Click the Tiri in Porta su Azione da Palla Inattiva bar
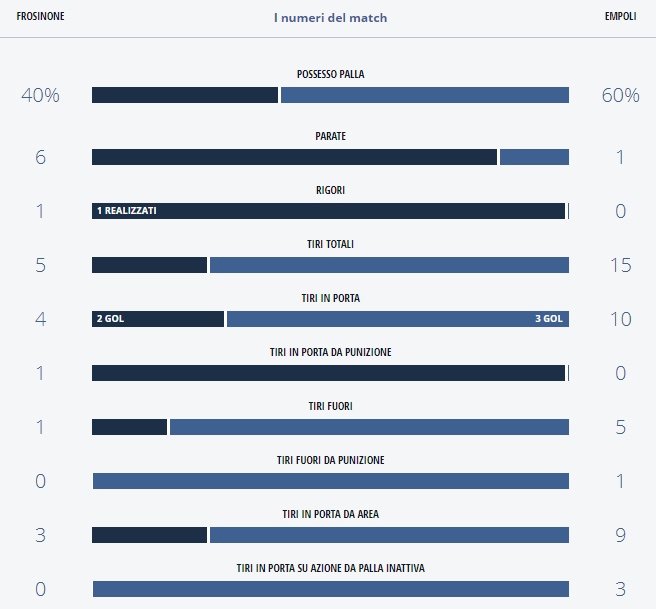Viewport: 656px width, 609px height. click(x=330, y=589)
